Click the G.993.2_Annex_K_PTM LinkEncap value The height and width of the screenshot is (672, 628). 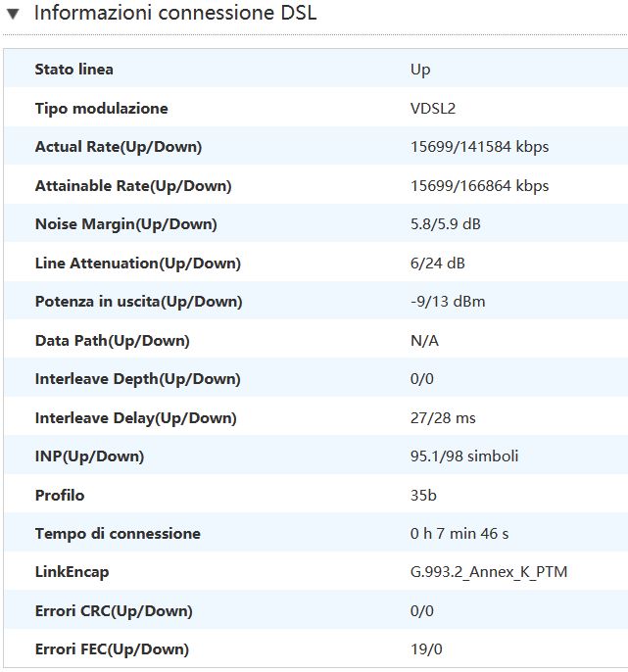(489, 572)
